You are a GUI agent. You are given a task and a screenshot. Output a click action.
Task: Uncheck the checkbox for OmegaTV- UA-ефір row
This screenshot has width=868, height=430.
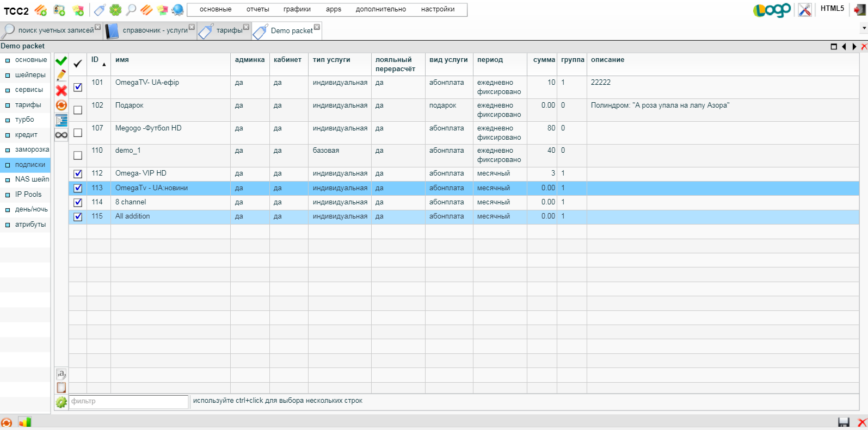[78, 87]
